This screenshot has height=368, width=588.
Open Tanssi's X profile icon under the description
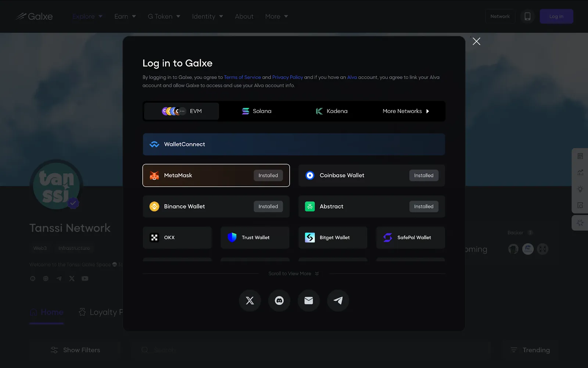72,279
